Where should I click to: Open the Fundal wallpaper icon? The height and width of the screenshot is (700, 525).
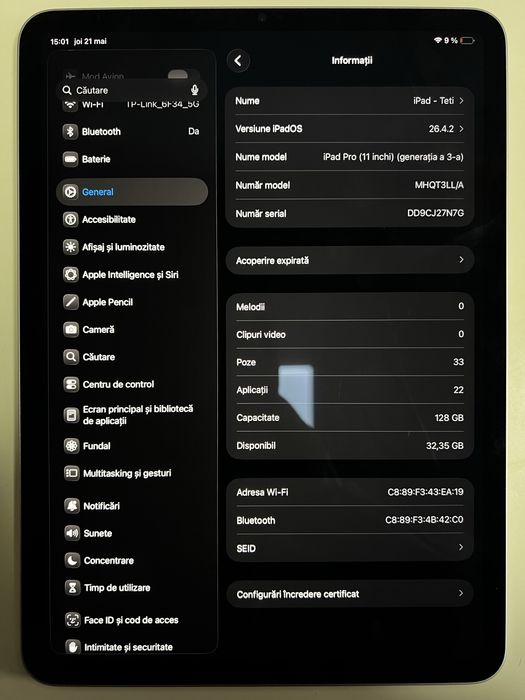pyautogui.click(x=71, y=446)
